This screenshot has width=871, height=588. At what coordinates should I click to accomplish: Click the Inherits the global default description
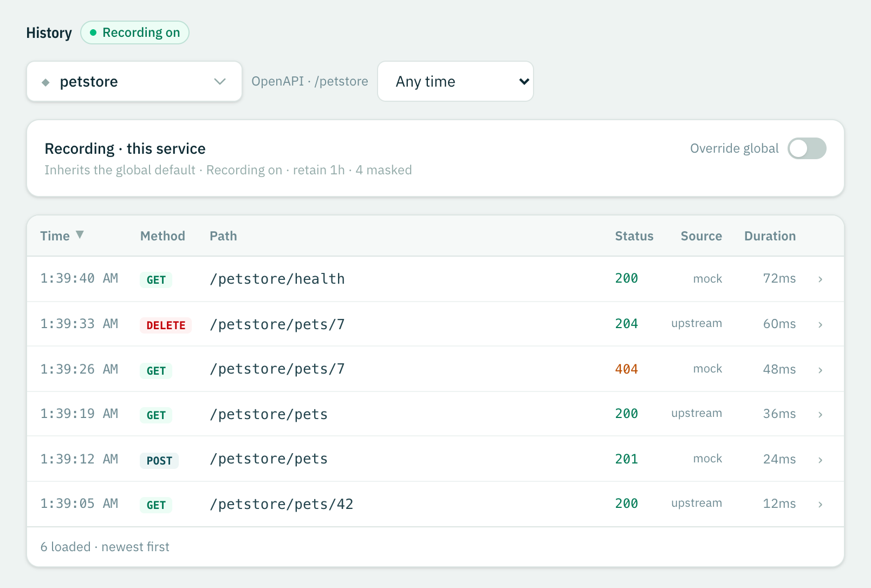[x=228, y=170]
